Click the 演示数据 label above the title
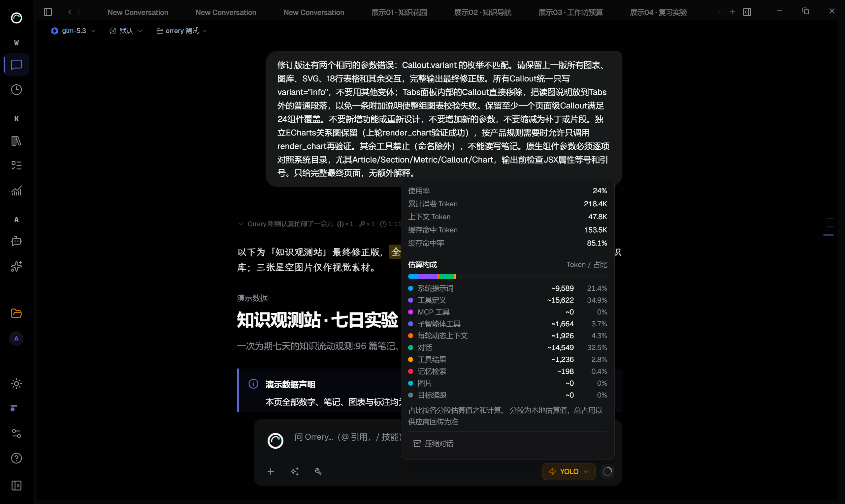 coord(252,298)
